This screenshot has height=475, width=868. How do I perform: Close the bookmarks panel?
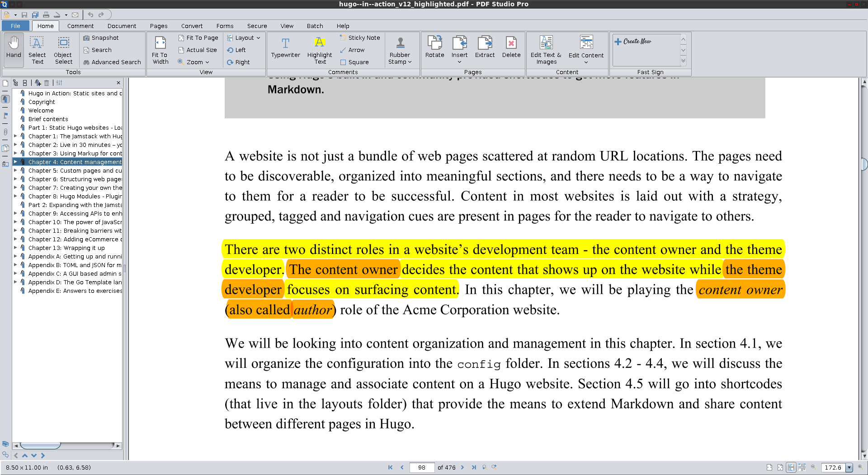118,83
